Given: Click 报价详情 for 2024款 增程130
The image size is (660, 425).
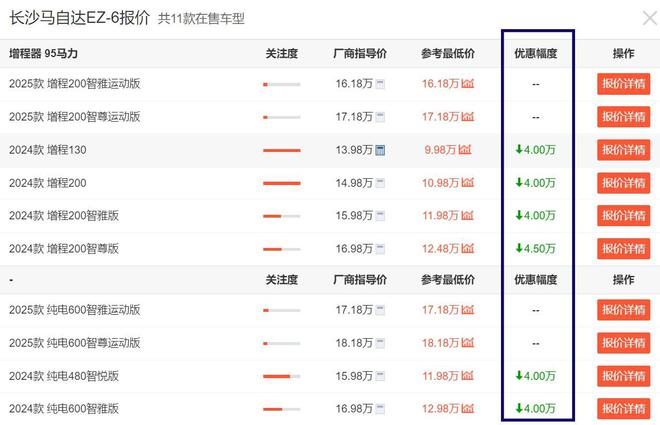Looking at the screenshot, I should (x=623, y=150).
